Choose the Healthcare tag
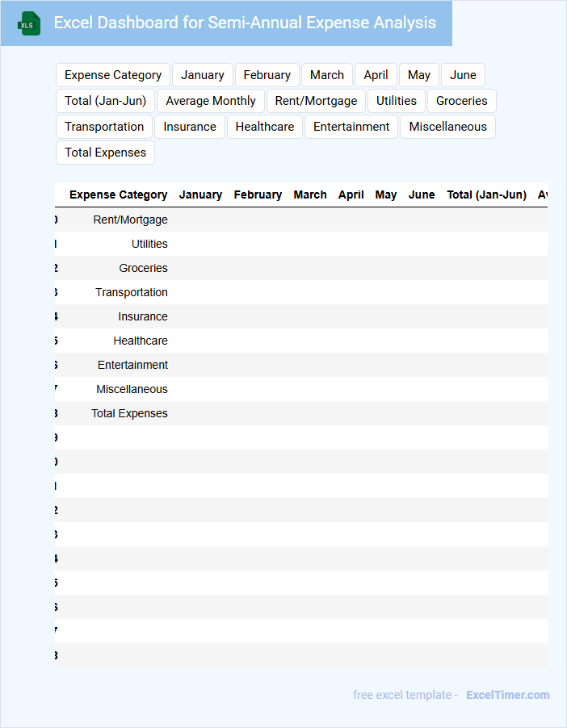This screenshot has width=567, height=728. point(265,127)
